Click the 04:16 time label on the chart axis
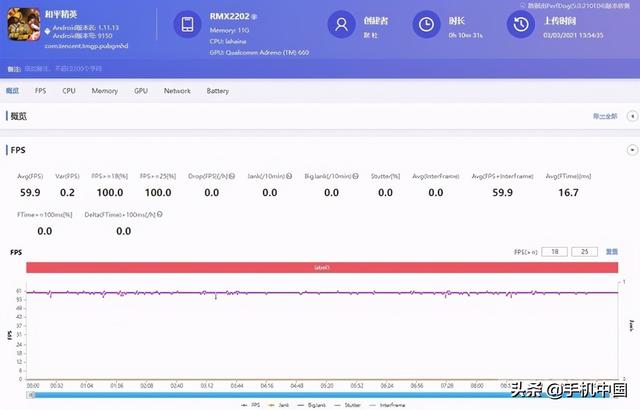The height and width of the screenshot is (410, 640). click(267, 386)
